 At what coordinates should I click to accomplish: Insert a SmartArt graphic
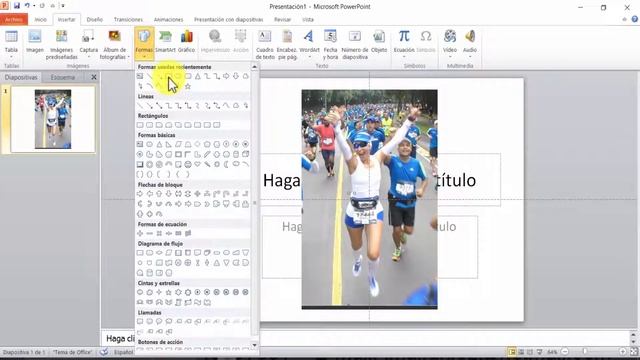click(x=165, y=42)
